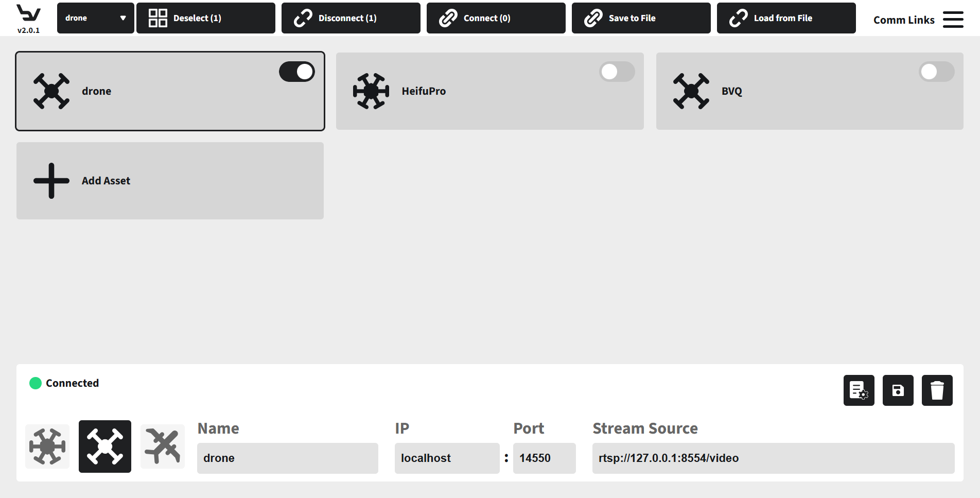Click the hexacopter icon on HeifuPro card
The height and width of the screenshot is (498, 980).
tap(371, 91)
